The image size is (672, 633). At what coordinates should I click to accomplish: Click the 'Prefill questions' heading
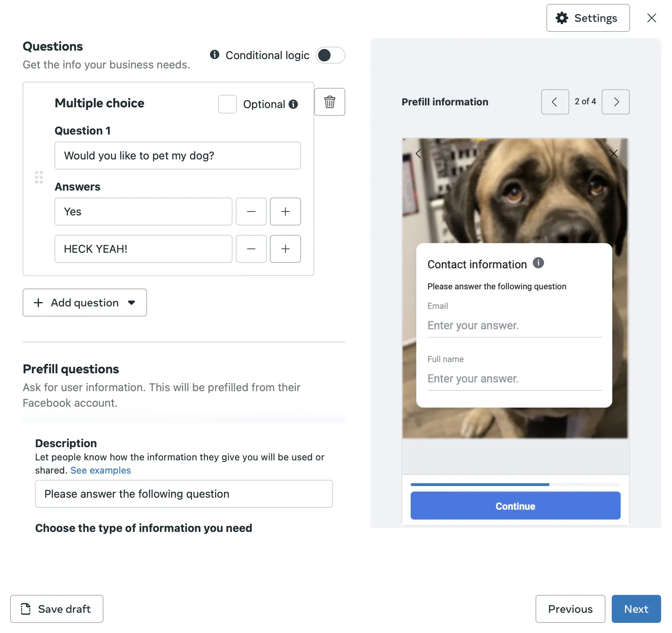[x=71, y=369]
